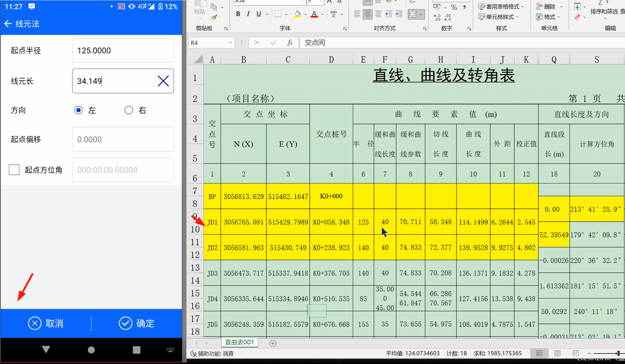The image size is (625, 364).
Task: Tap Android home navigation button
Action: 91,350
